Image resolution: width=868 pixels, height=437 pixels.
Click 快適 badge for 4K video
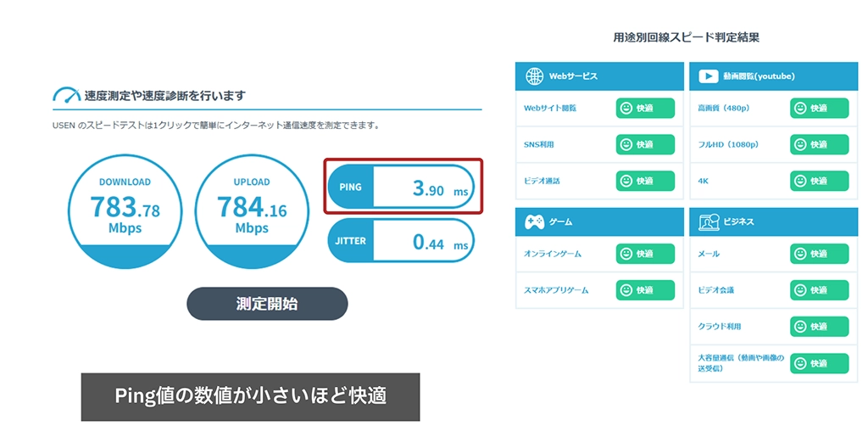coord(819,181)
